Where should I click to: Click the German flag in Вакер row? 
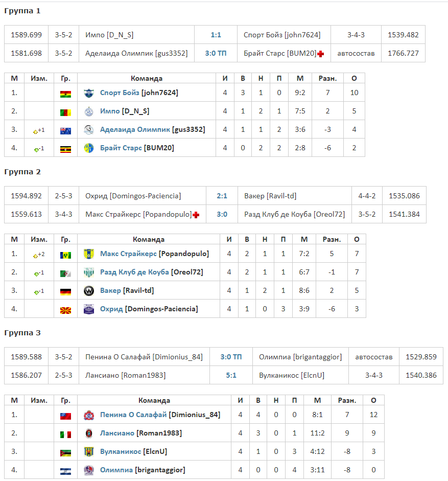[x=65, y=292]
